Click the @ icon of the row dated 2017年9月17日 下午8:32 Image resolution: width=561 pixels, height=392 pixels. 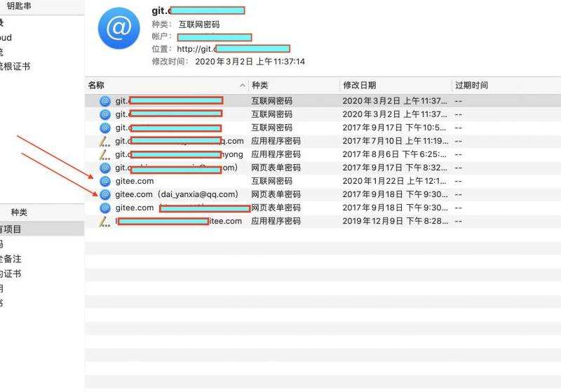coord(104,168)
